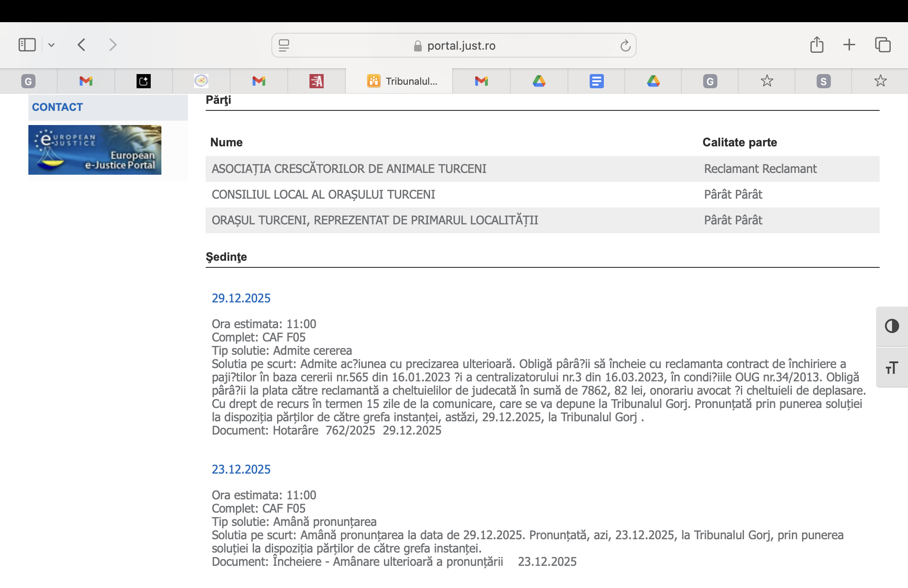Open page settings icon in address bar
Image resolution: width=908 pixels, height=588 pixels.
[x=284, y=45]
